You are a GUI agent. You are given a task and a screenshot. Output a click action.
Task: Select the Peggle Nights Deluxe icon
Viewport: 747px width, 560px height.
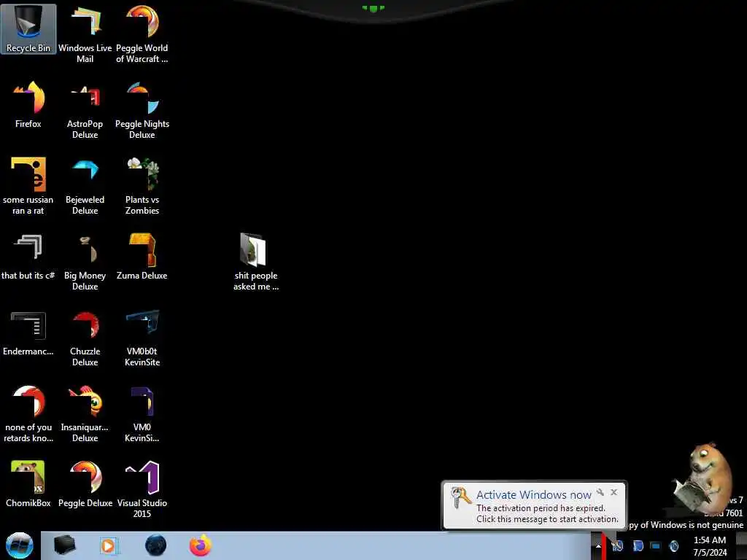point(142,110)
